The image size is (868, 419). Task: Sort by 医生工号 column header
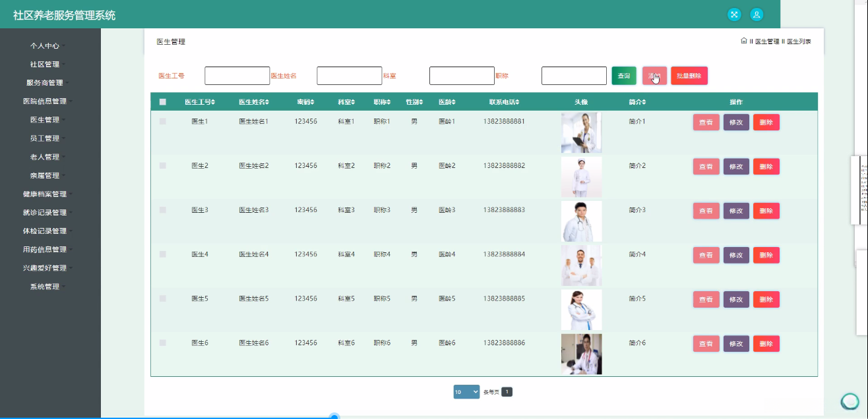(200, 102)
